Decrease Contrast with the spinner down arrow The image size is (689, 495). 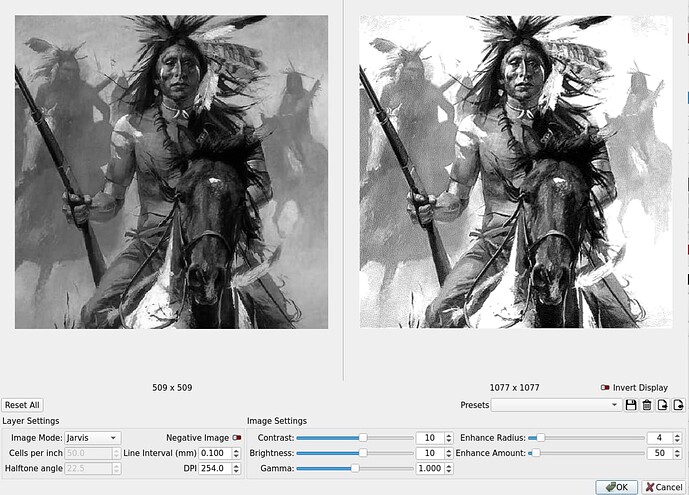(449, 441)
